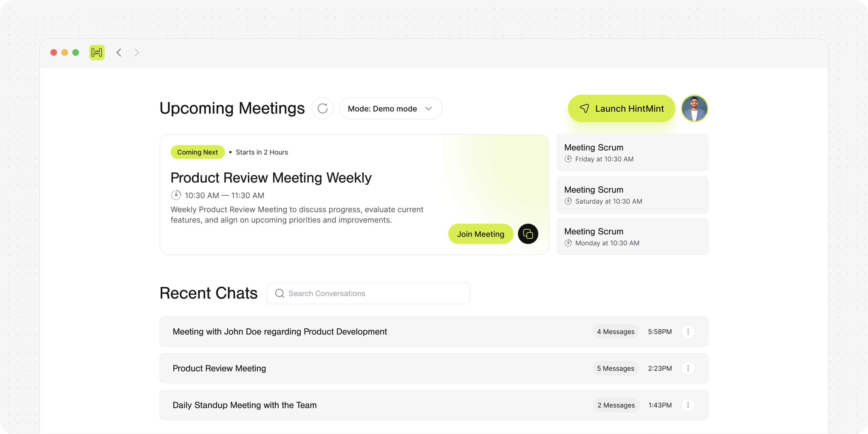The width and height of the screenshot is (868, 434).
Task: Open options for the Product Review Meeting chat
Action: pos(688,368)
